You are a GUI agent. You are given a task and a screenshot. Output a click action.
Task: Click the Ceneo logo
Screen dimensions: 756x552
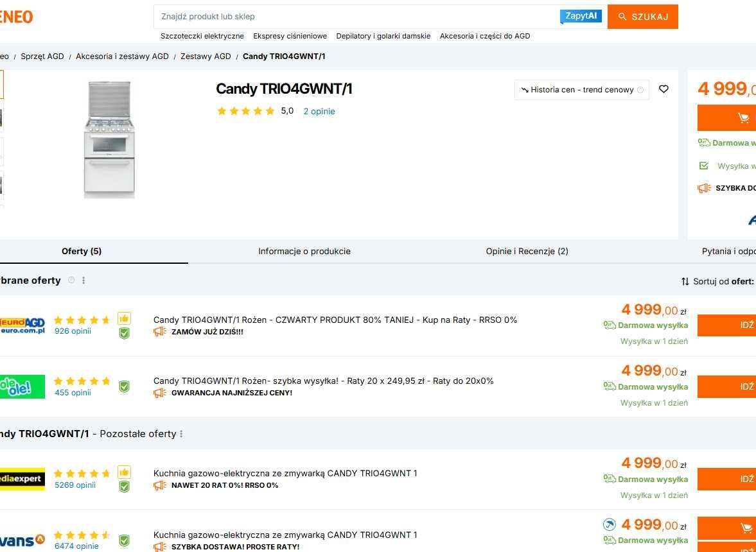(x=16, y=17)
